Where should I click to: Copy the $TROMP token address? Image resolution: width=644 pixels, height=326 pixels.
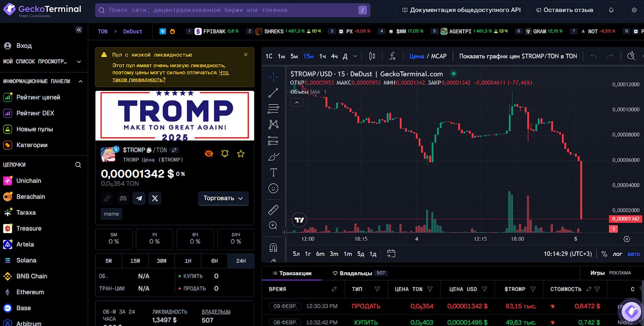click(x=149, y=150)
